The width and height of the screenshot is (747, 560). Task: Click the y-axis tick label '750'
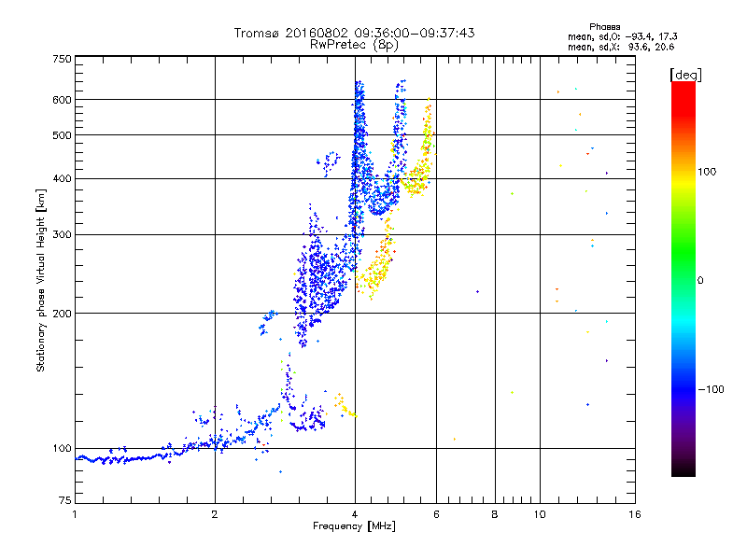point(62,59)
